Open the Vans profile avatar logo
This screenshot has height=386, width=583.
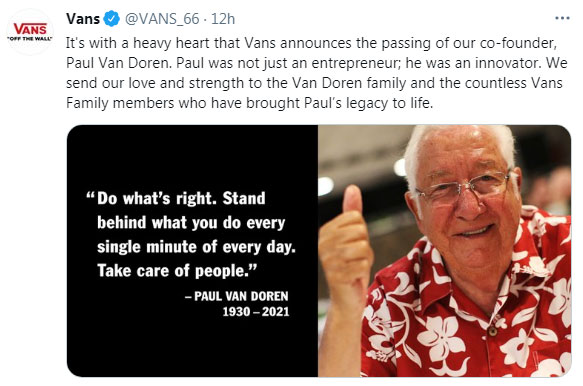point(30,32)
